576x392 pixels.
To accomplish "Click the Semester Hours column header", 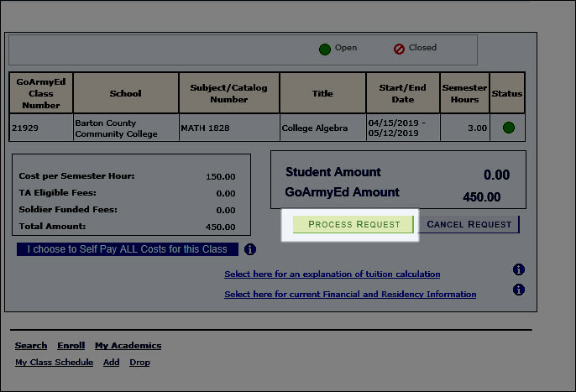I will click(464, 93).
